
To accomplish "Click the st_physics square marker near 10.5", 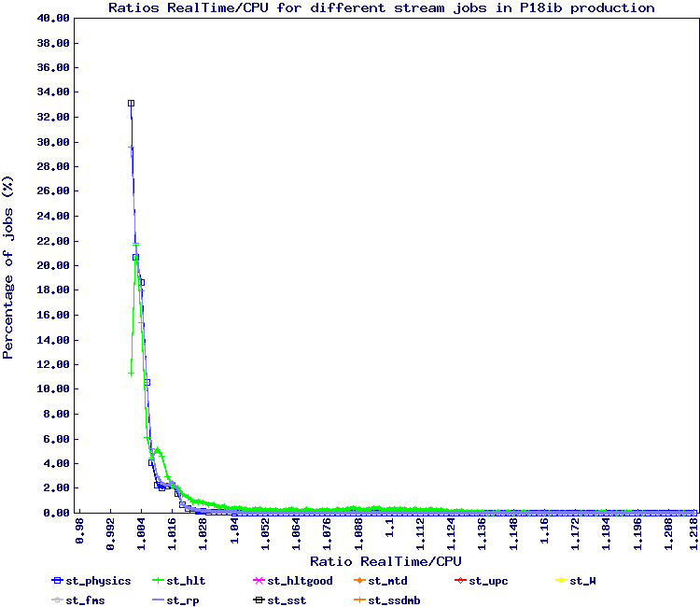I will [147, 382].
